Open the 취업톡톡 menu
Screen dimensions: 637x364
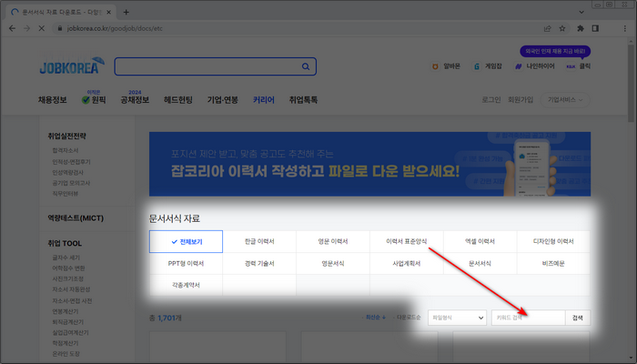point(303,100)
